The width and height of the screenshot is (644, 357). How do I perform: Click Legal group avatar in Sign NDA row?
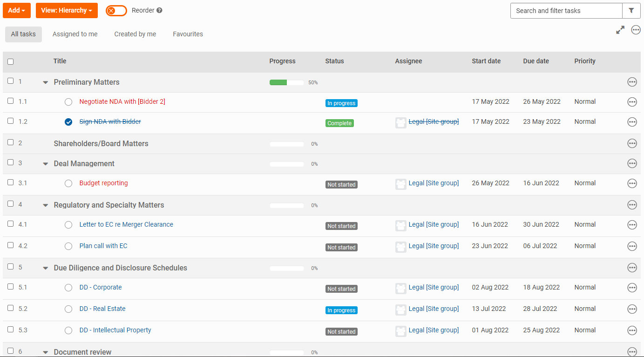coord(400,122)
